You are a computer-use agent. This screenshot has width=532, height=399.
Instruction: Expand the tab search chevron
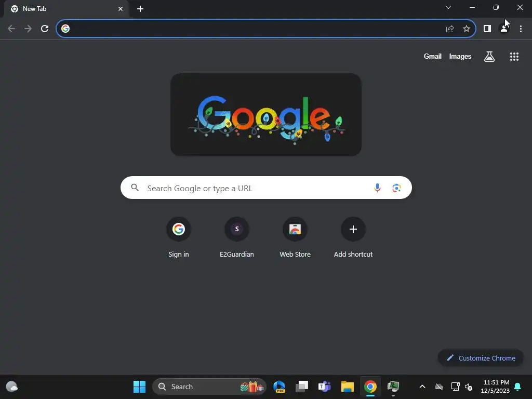pyautogui.click(x=448, y=7)
